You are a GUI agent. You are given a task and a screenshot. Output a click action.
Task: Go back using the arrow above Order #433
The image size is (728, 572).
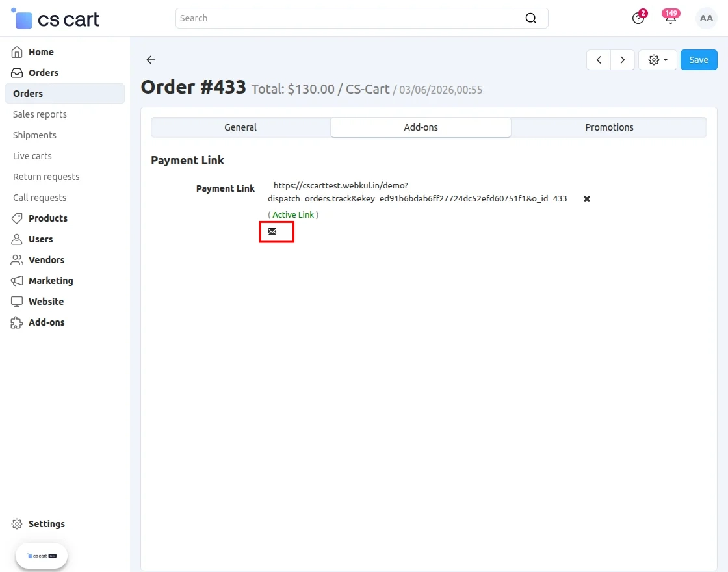(150, 60)
